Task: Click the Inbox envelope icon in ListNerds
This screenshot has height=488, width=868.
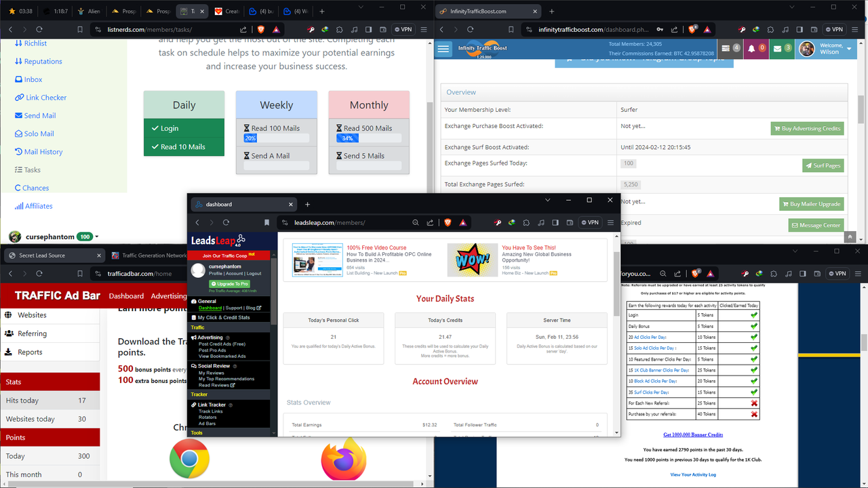Action: (19, 79)
